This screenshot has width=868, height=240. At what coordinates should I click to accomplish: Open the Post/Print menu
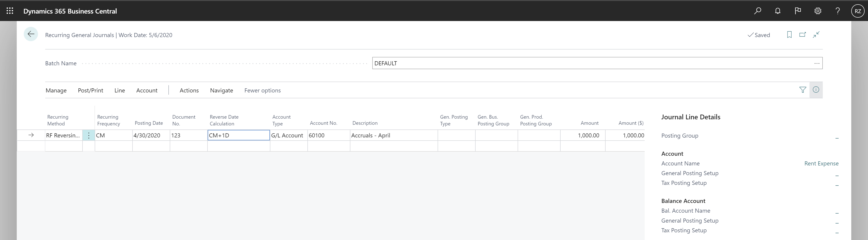pyautogui.click(x=90, y=90)
